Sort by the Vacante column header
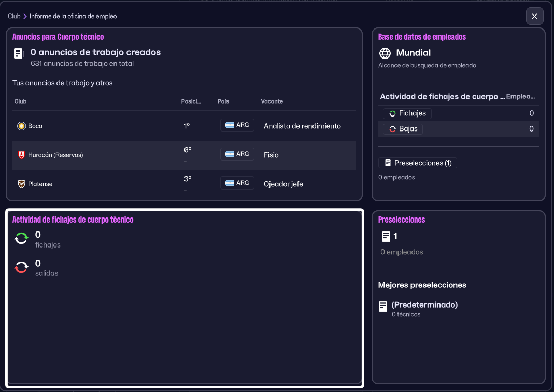 click(272, 101)
